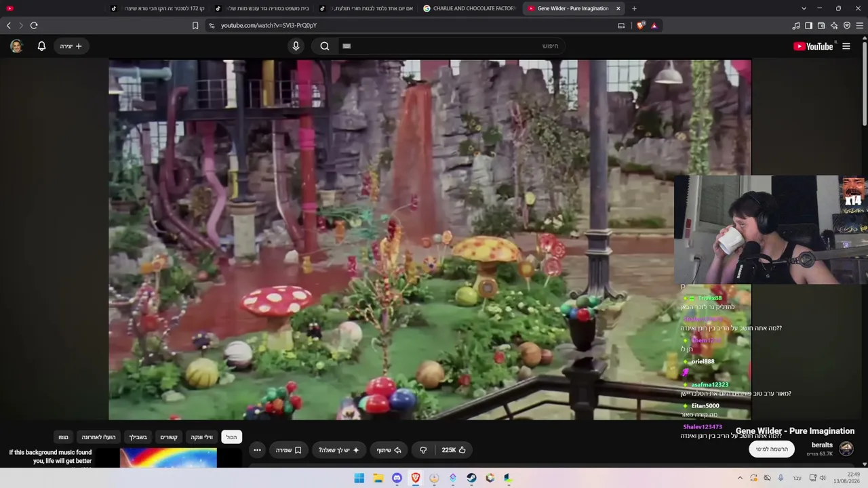The height and width of the screenshot is (488, 868).
Task: Save the video to a playlist
Action: tap(288, 450)
